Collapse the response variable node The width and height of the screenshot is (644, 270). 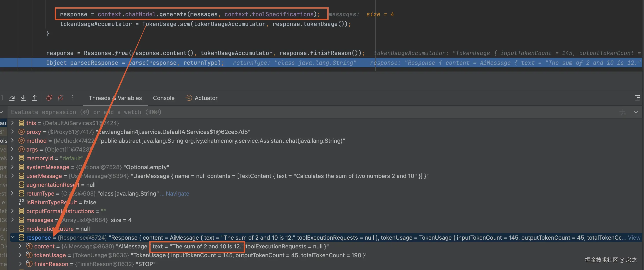coord(13,237)
